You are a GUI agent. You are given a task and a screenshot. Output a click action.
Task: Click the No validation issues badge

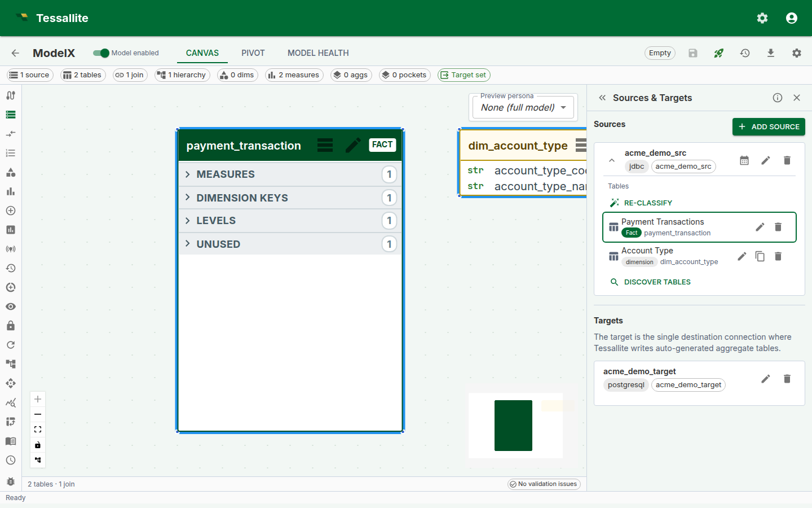(x=544, y=484)
